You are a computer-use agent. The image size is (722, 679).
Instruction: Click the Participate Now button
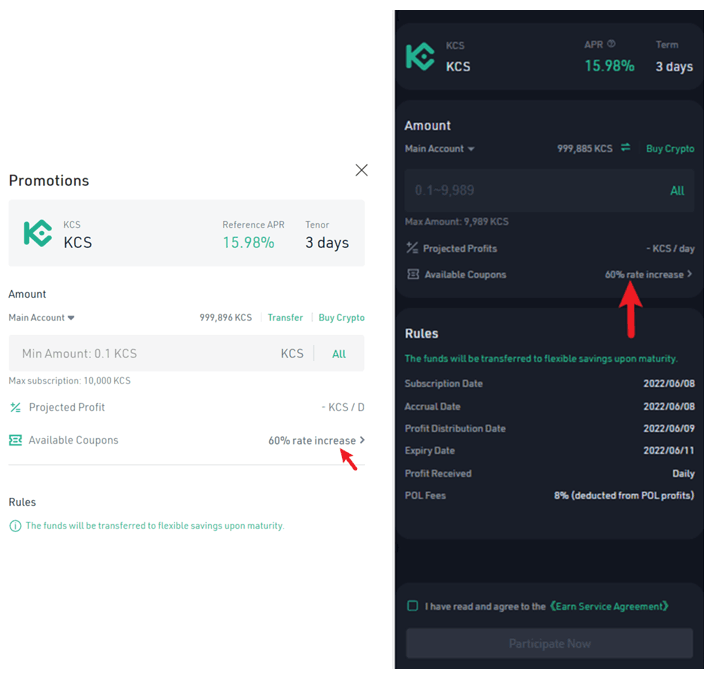[x=549, y=643]
